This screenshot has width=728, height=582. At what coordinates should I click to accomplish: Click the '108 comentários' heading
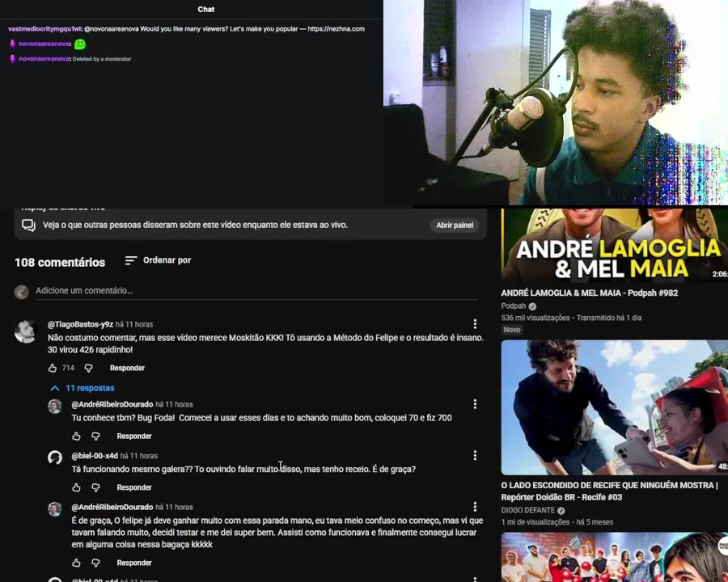tap(60, 262)
